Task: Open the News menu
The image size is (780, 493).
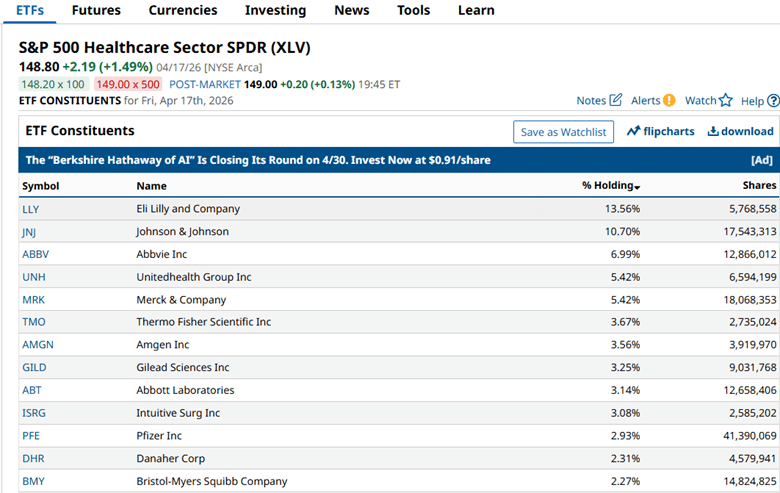Action: (352, 10)
